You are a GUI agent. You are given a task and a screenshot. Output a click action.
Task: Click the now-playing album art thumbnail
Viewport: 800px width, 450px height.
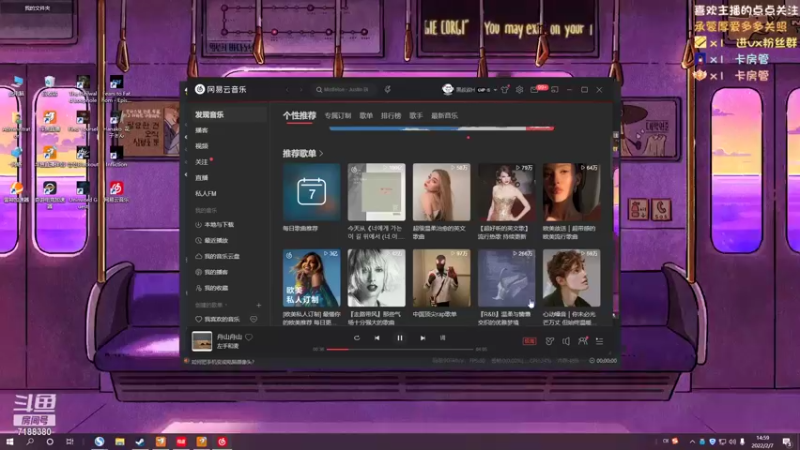tap(202, 341)
